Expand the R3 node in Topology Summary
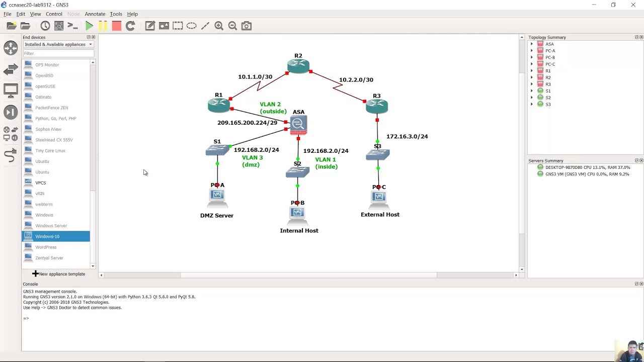 tap(532, 84)
